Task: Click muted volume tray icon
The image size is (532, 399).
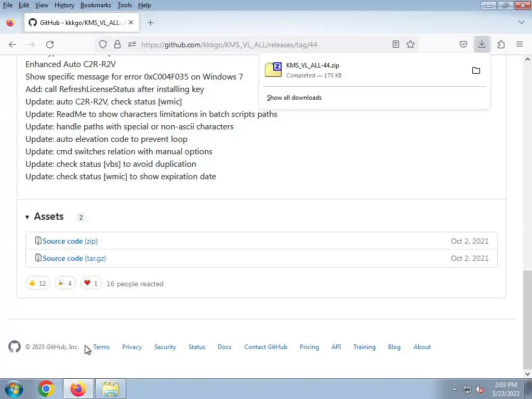Action: click(480, 390)
